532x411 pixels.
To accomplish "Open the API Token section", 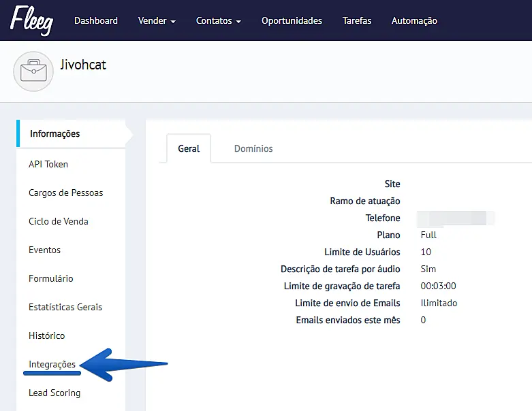I will coord(48,164).
